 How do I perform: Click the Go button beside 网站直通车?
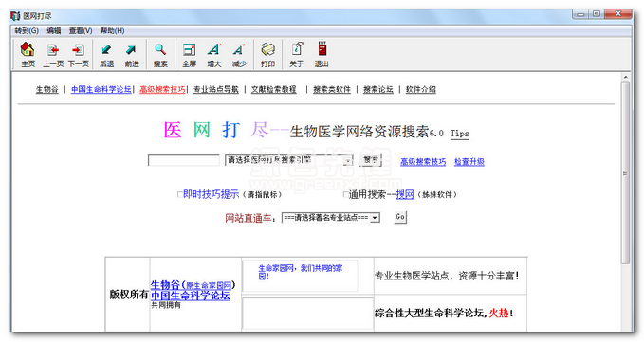point(400,217)
